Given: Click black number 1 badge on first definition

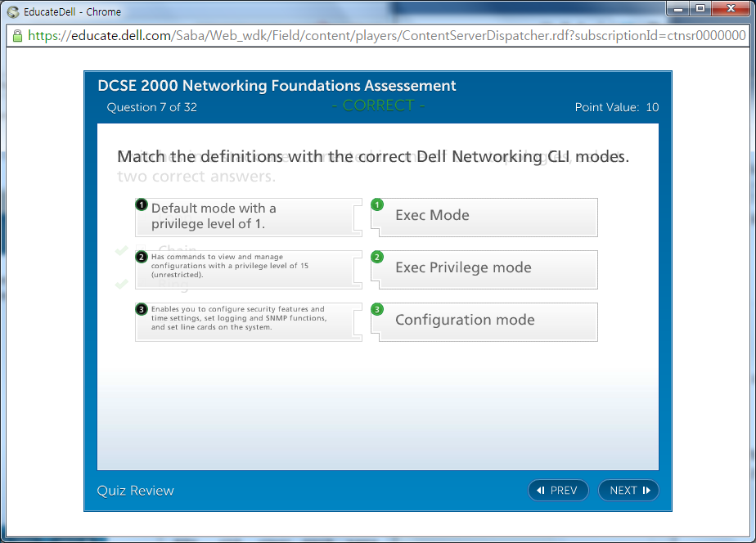Looking at the screenshot, I should click(x=142, y=204).
